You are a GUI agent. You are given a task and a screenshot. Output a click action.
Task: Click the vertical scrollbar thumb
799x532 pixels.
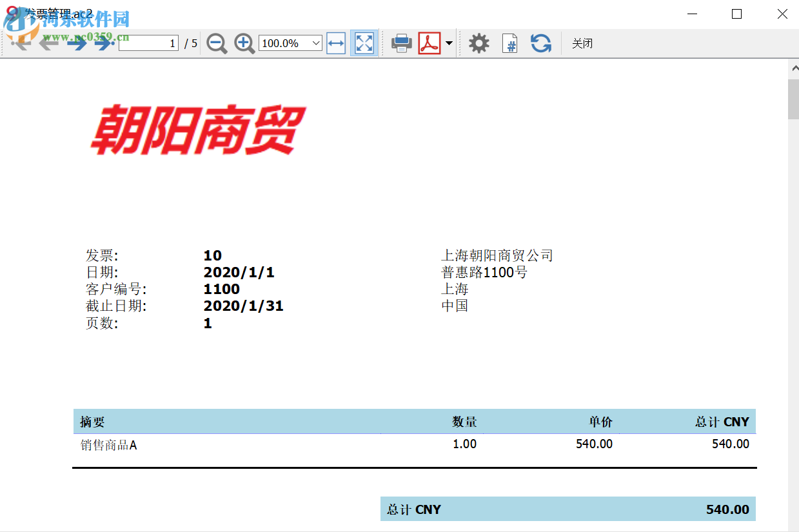(x=793, y=99)
